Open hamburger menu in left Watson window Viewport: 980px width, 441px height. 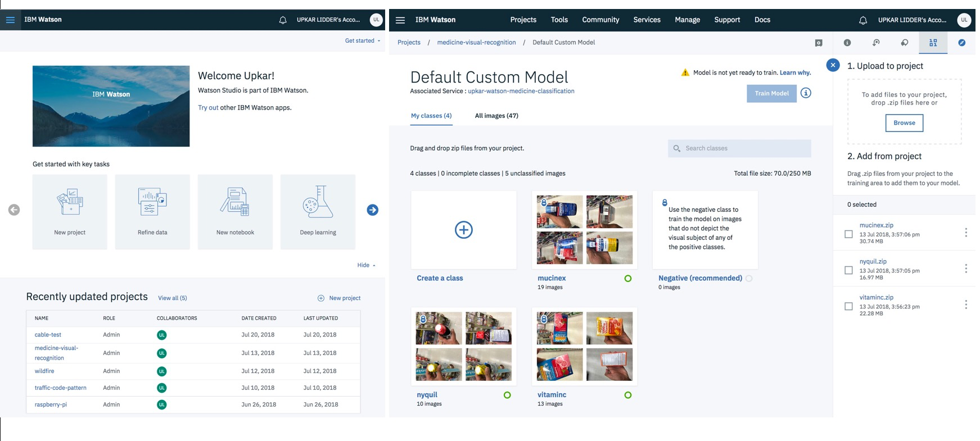pyautogui.click(x=10, y=20)
